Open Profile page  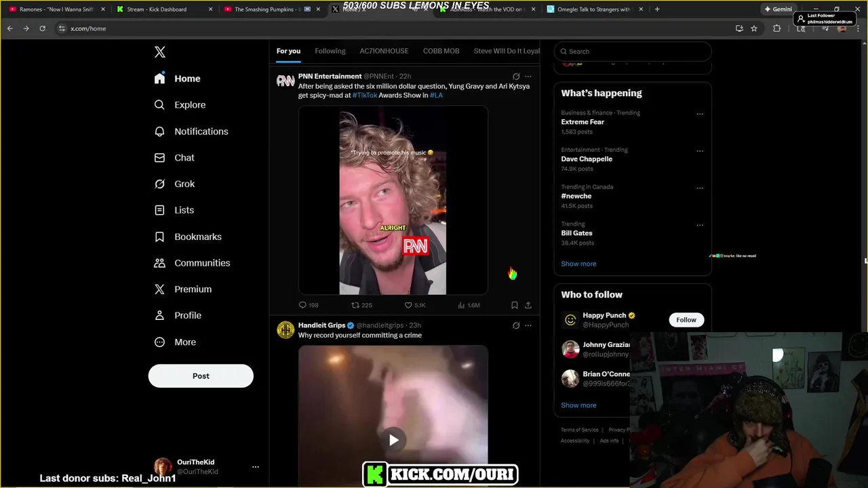178,316
